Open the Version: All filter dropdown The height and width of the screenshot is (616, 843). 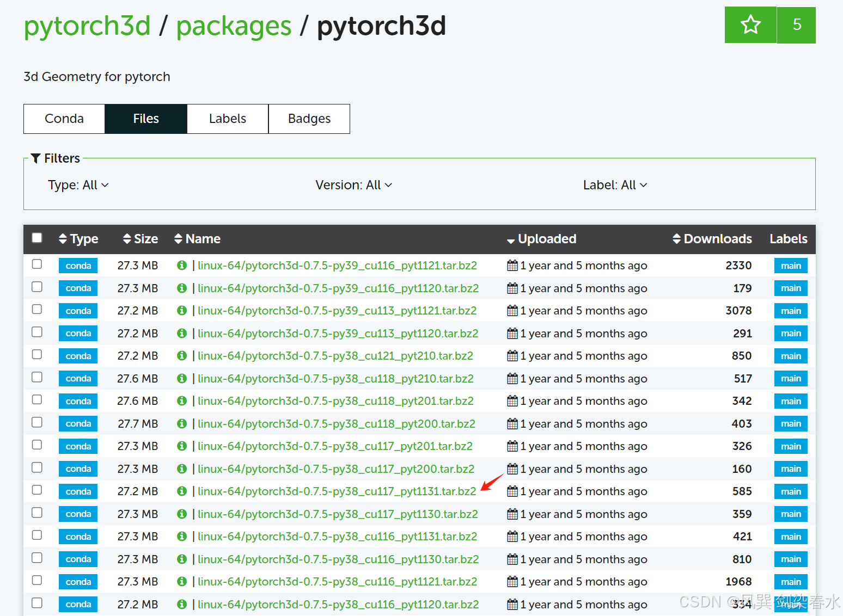[354, 185]
